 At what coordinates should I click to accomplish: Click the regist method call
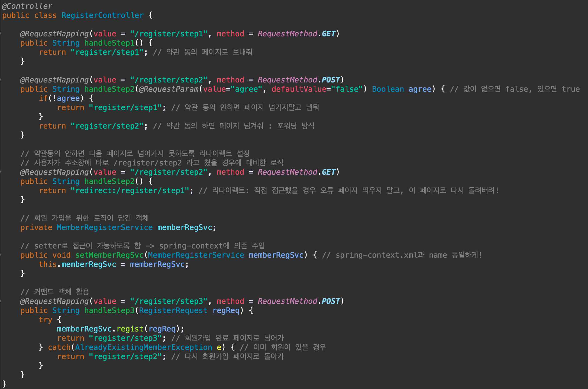click(130, 329)
